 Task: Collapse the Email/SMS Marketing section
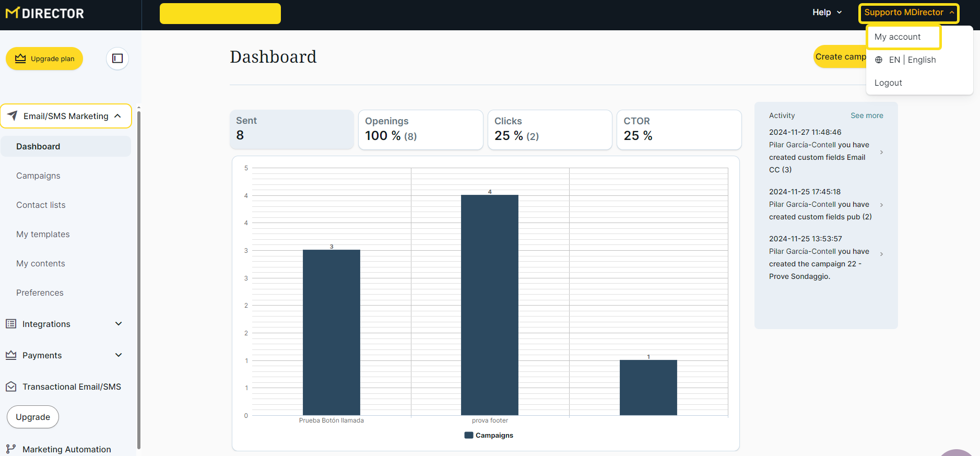[x=118, y=116]
